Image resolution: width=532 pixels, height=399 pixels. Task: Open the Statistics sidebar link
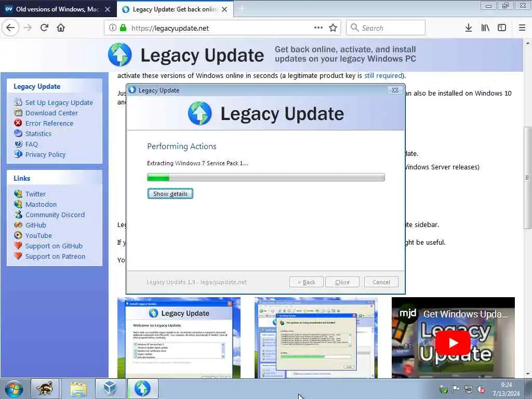click(x=38, y=134)
